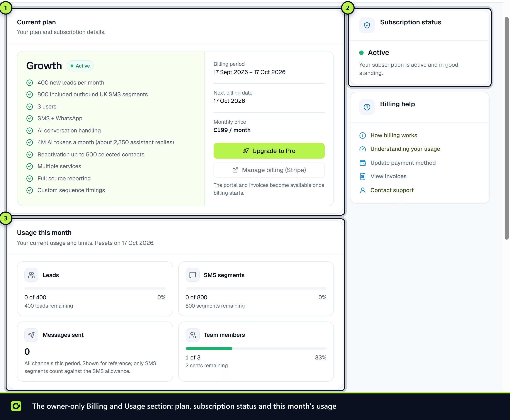510x420 pixels.
Task: Click the person icon beside Contact support
Action: [362, 190]
